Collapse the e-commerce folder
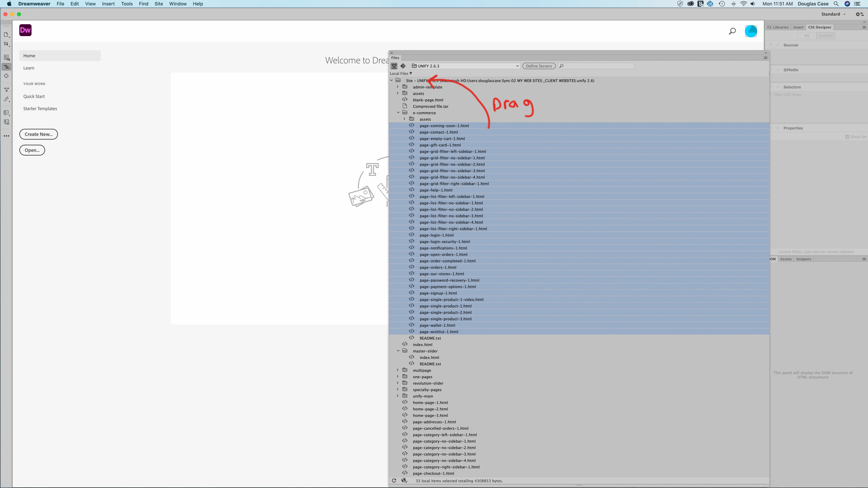Screen dimensions: 868x488 [x=398, y=113]
